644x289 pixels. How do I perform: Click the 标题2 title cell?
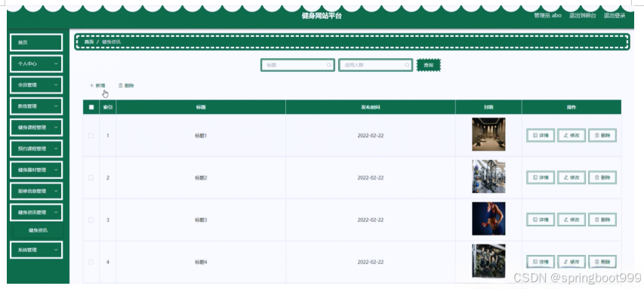[x=201, y=178]
